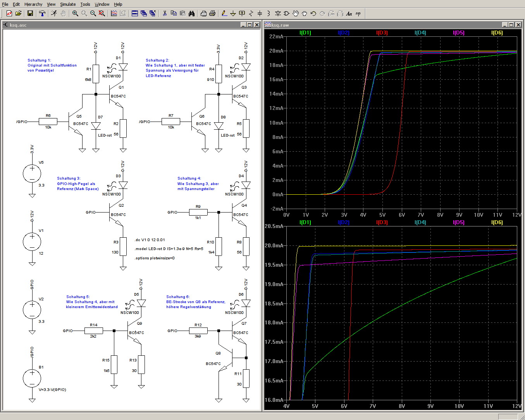Open Find with the binoculars icon

click(191, 14)
